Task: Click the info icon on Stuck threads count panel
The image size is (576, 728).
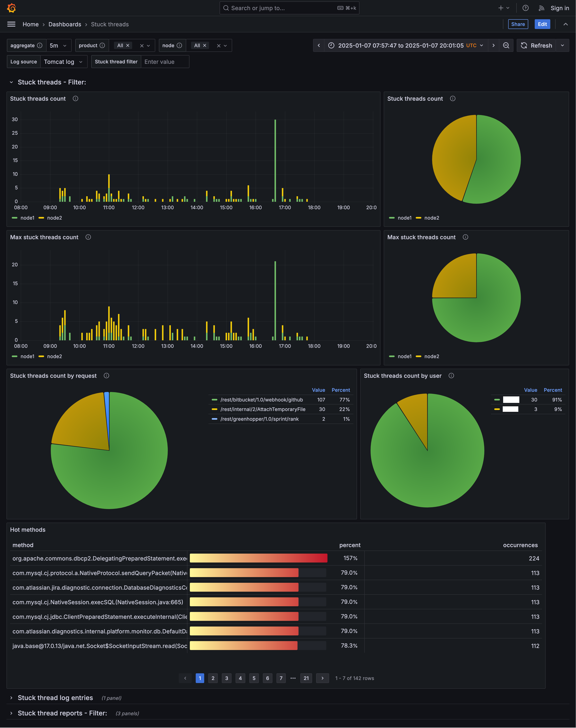Action: [75, 99]
